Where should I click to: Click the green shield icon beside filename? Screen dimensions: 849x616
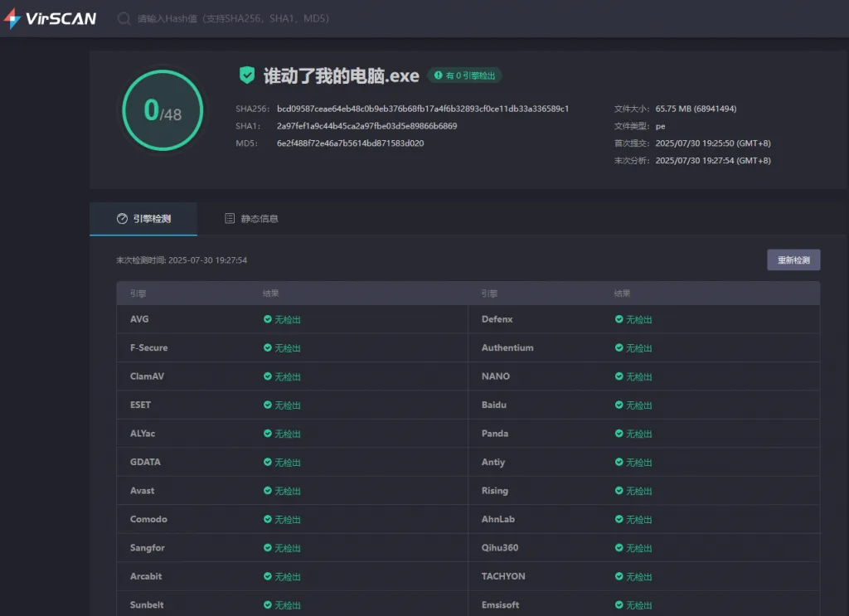click(x=246, y=75)
